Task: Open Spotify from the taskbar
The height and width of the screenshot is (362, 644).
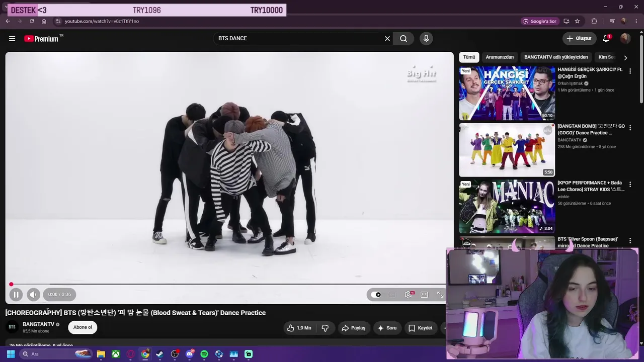Action: tap(204, 354)
